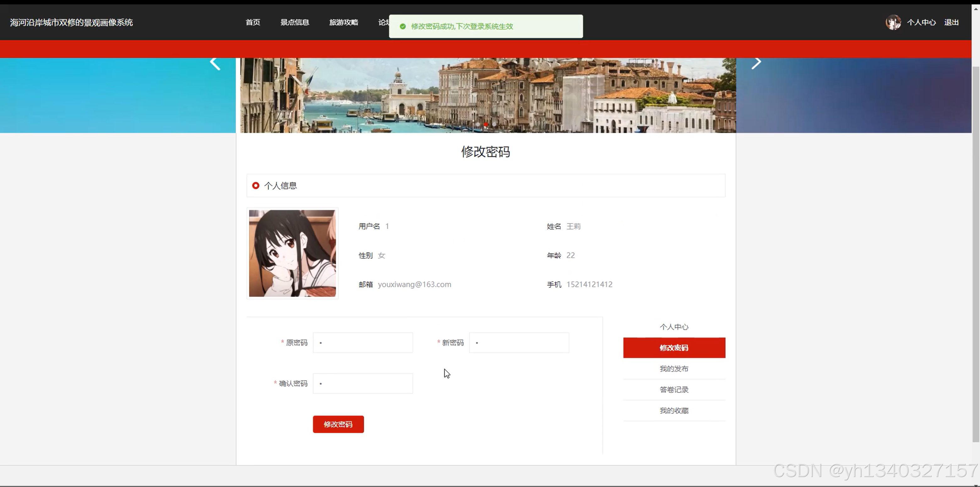
Task: Click the red circle beside 个人信息
Action: (256, 186)
